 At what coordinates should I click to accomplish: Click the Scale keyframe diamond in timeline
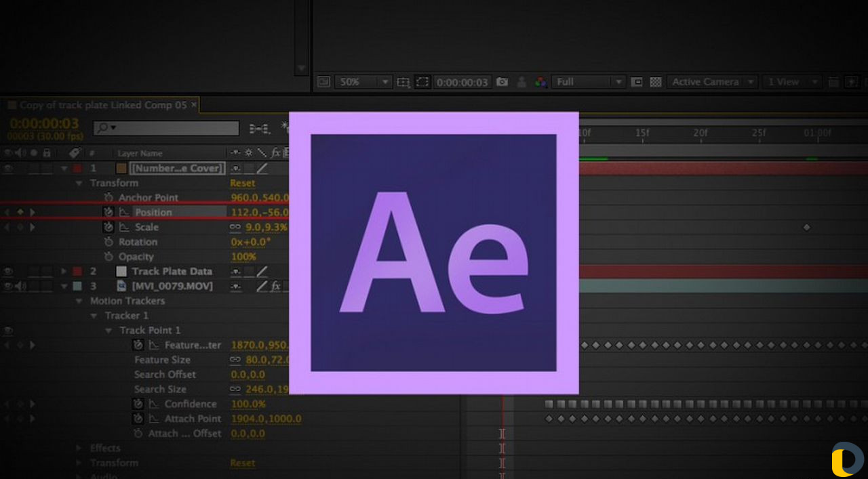pos(806,228)
